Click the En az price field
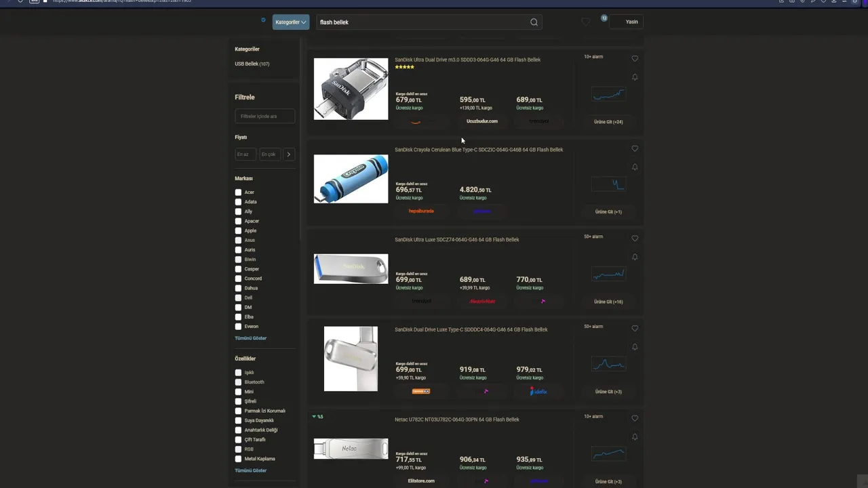 (245, 155)
